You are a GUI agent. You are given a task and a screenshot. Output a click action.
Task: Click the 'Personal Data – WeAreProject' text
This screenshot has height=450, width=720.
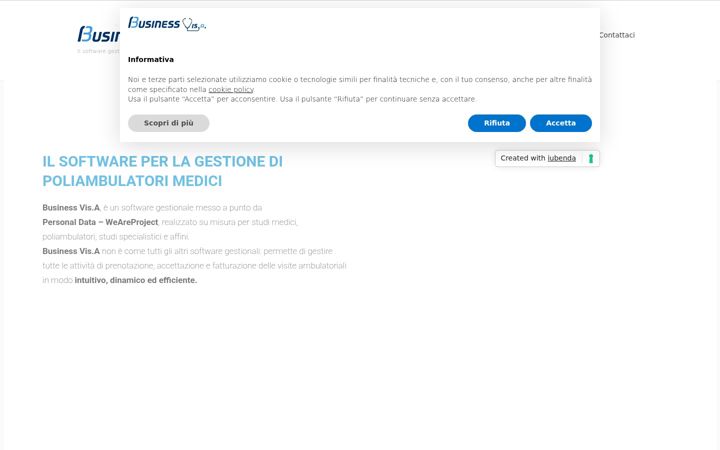tap(100, 222)
